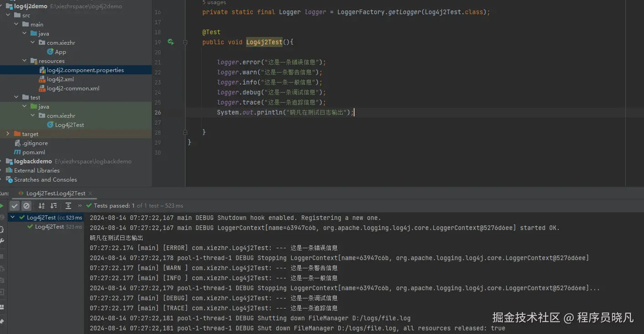Click the run test gutter icon at line 19

tap(170, 42)
